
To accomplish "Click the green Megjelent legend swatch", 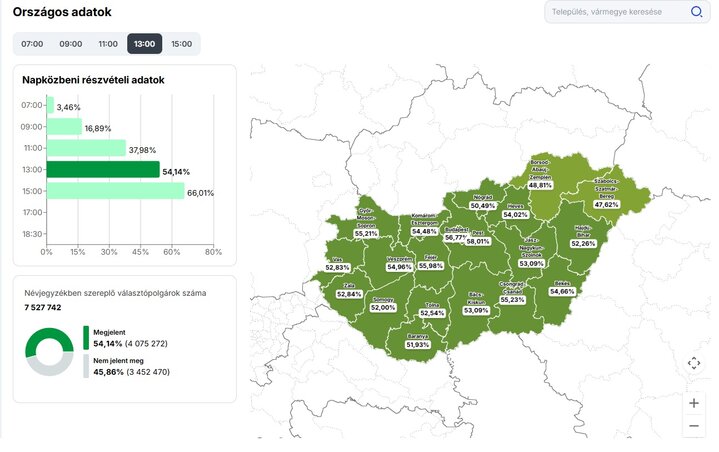I will (86, 338).
